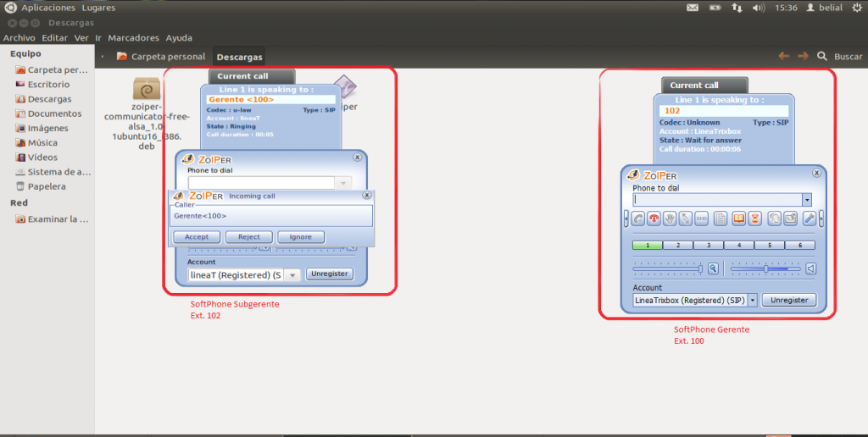The width and height of the screenshot is (868, 437).
Task: Click volume speaker icon in top panel
Action: point(759,8)
